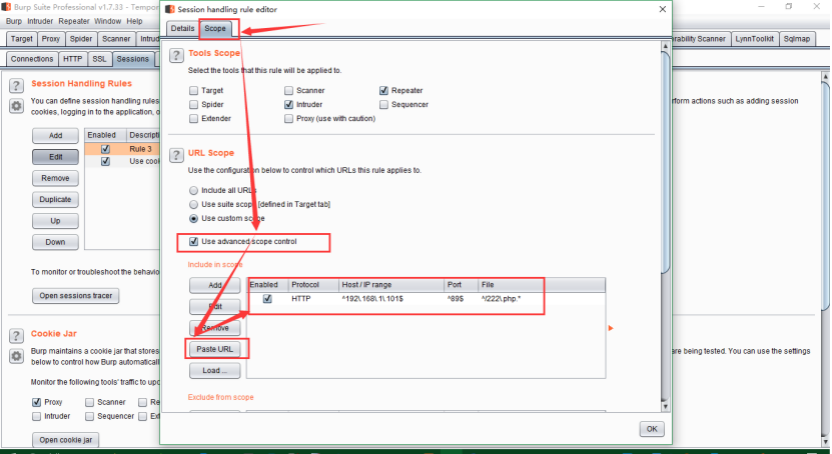Check Sequencer in Cookie Jar monitoring
832x454 pixels.
(x=90, y=416)
